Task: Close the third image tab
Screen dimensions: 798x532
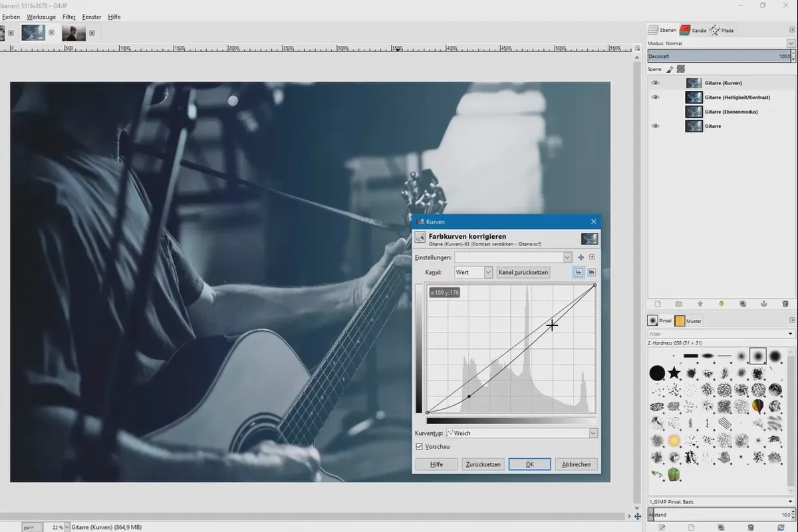Action: (x=92, y=33)
